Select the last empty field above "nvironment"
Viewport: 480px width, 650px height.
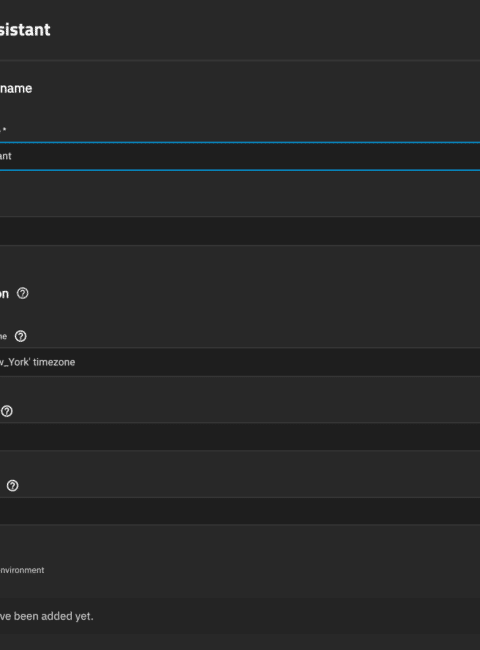pyautogui.click(x=240, y=511)
